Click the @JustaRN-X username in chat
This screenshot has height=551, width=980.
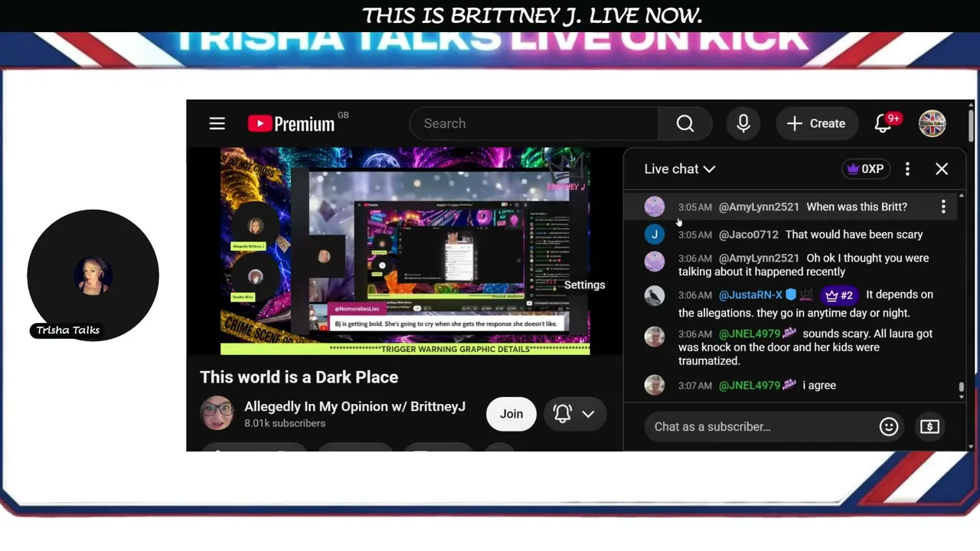750,295
